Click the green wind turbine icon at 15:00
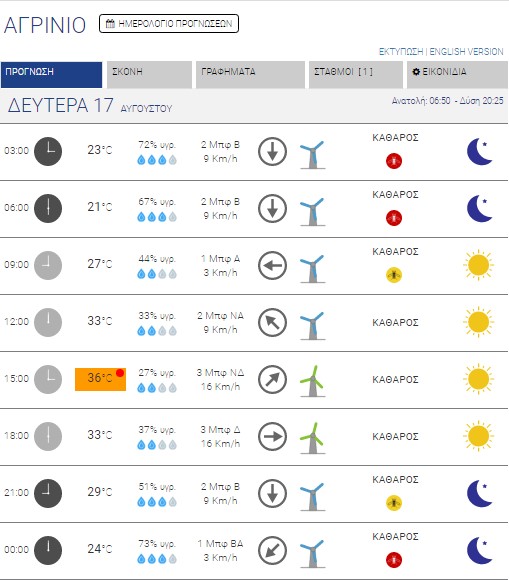 tap(313, 381)
